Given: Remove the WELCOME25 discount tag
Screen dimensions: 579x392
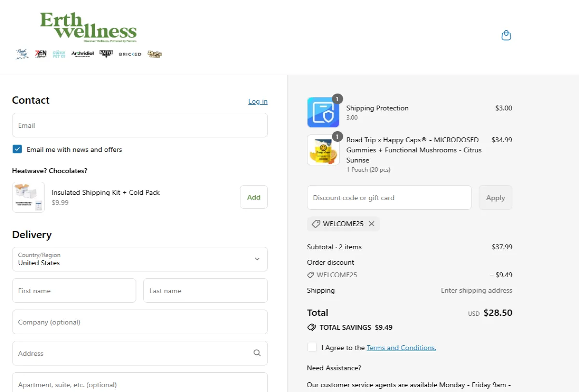Looking at the screenshot, I should pyautogui.click(x=372, y=224).
